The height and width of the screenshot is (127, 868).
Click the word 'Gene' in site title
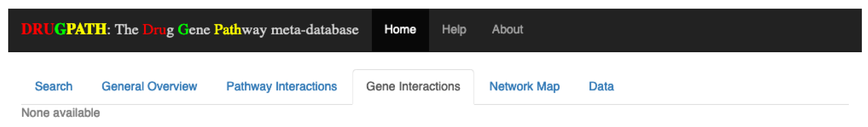[194, 30]
